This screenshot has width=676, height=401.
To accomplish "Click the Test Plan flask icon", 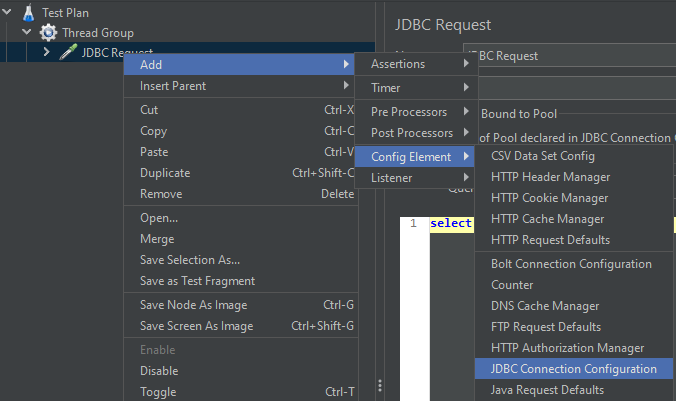I will (28, 13).
